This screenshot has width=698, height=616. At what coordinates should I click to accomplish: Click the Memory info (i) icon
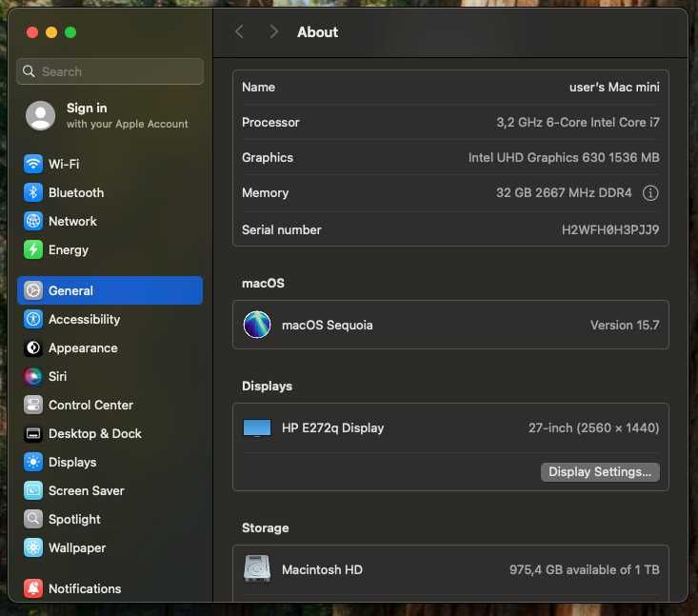(650, 192)
